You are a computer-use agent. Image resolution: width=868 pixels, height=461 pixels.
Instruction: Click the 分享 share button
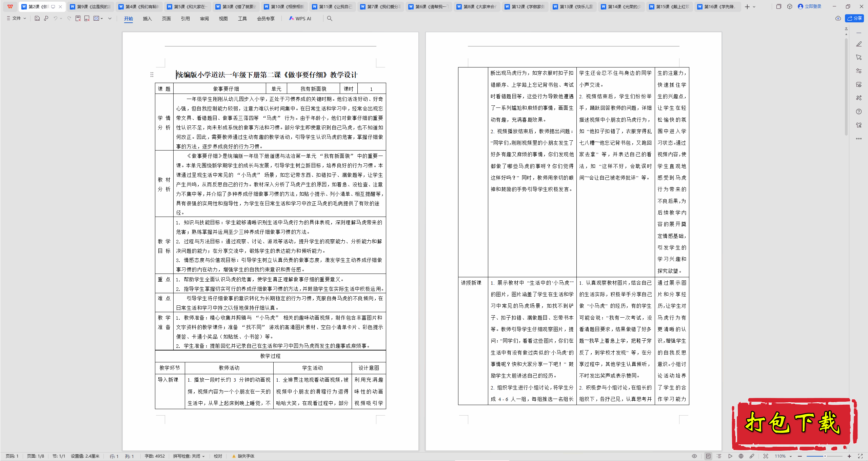[854, 18]
